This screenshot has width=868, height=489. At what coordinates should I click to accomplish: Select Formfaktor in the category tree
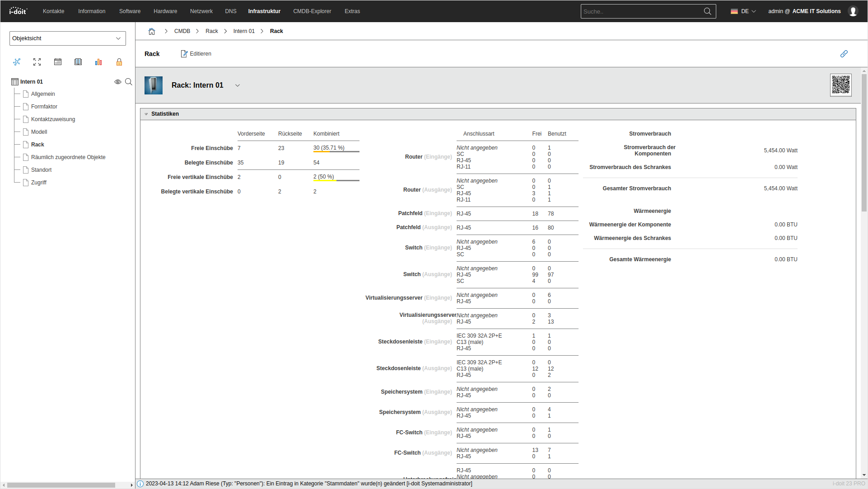coord(44,107)
